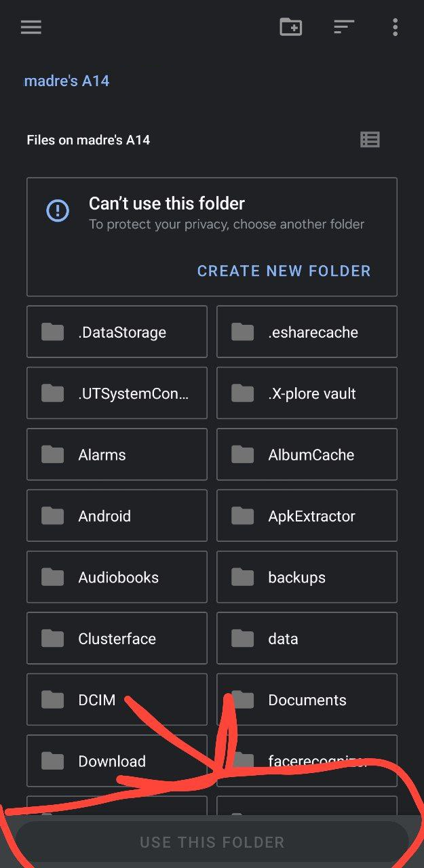Open the sort options icon

click(344, 27)
